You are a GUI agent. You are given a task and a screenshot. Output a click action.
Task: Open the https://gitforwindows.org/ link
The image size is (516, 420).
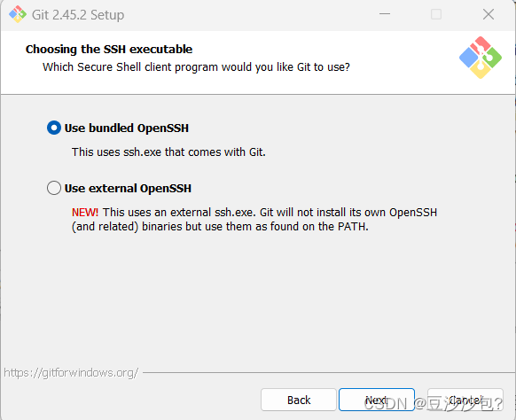[x=71, y=373]
